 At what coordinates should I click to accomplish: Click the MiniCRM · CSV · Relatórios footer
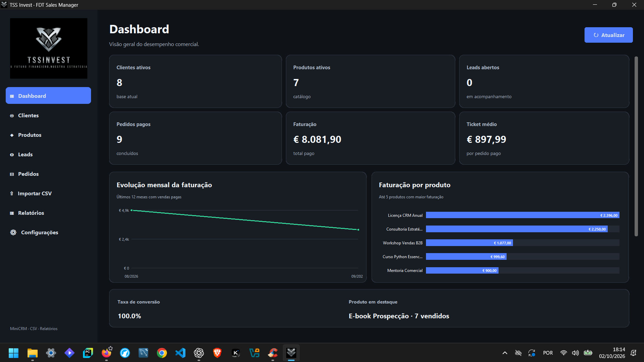34,328
